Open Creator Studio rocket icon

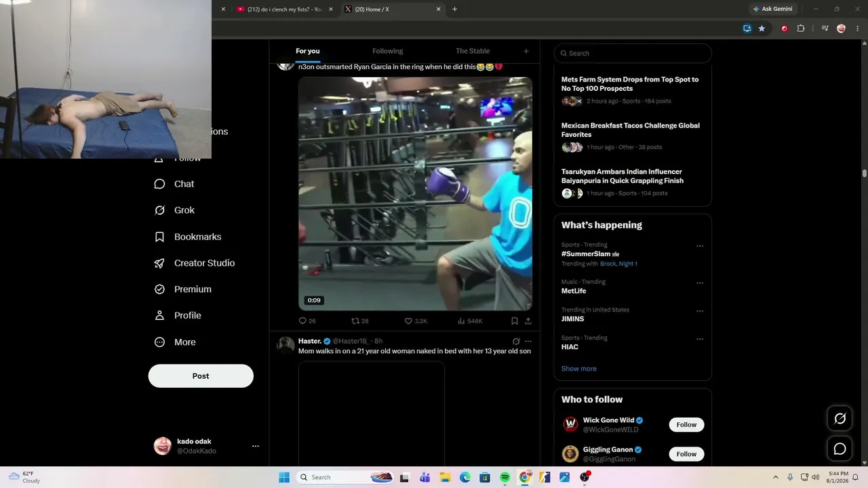[x=159, y=263]
